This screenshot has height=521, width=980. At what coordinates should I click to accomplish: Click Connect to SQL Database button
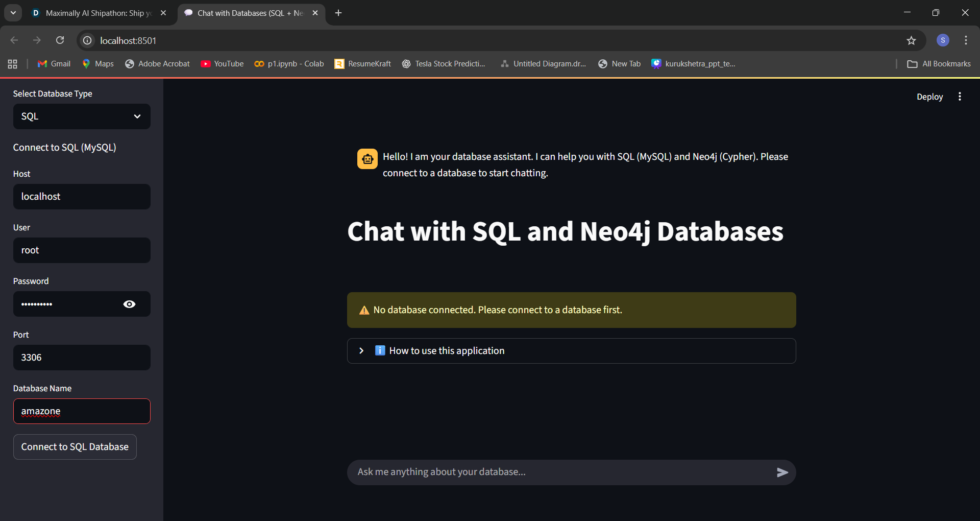[75, 447]
